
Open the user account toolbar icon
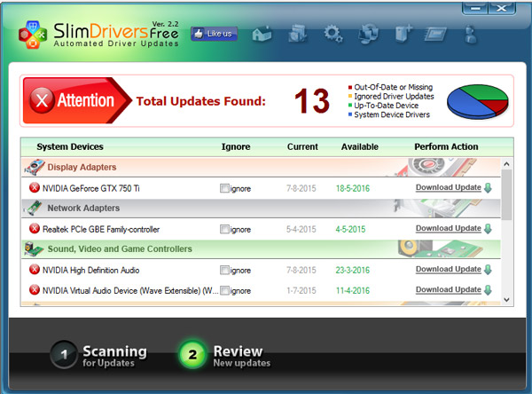point(471,35)
